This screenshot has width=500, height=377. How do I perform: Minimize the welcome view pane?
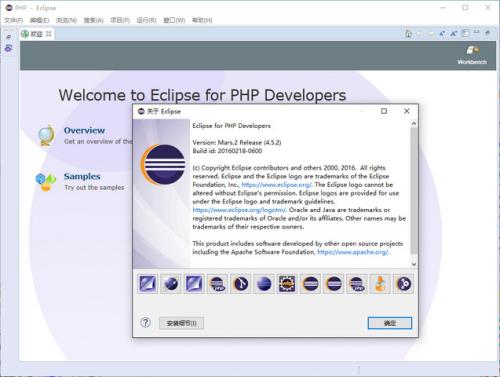pyautogui.click(x=477, y=32)
